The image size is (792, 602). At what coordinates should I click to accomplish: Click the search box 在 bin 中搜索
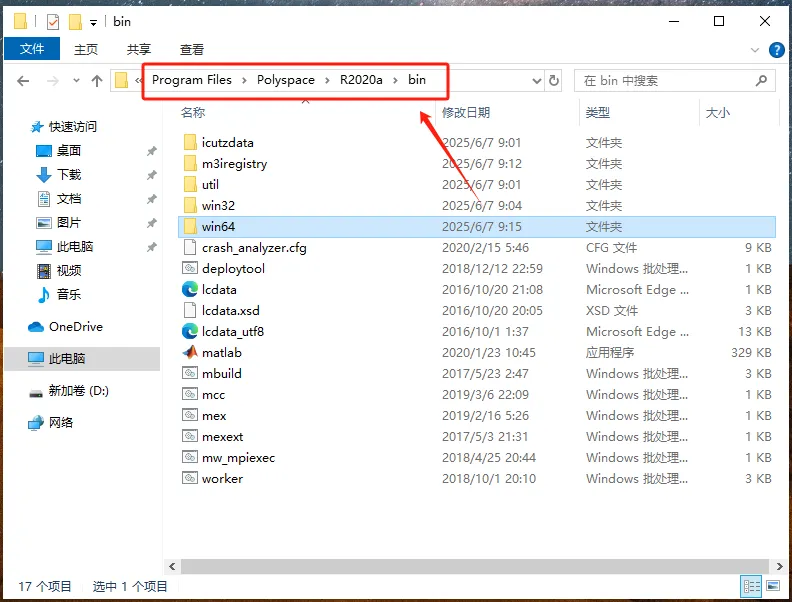tap(674, 81)
